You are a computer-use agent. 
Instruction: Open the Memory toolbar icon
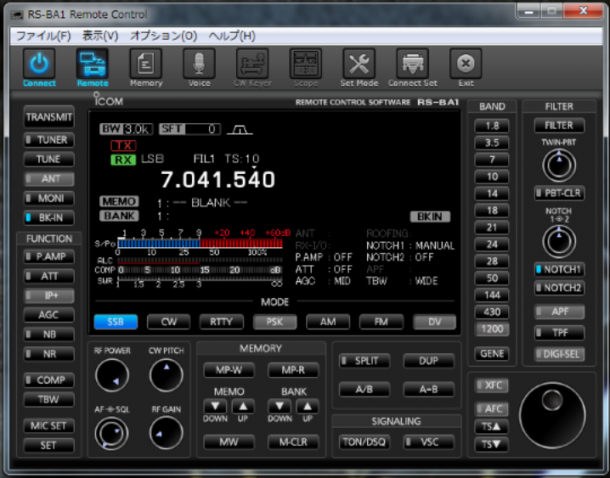click(146, 63)
